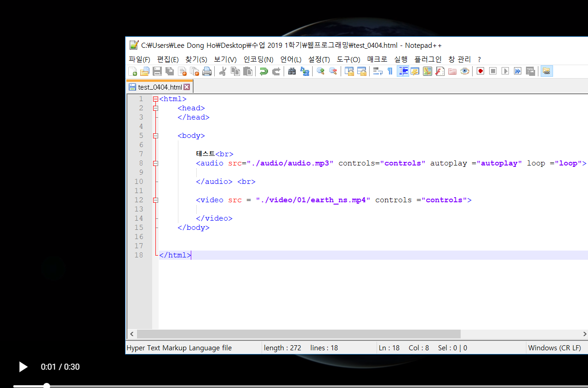Viewport: 588px width, 388px height.
Task: Click the synchronize horizontal scrolling icon
Action: click(x=362, y=71)
